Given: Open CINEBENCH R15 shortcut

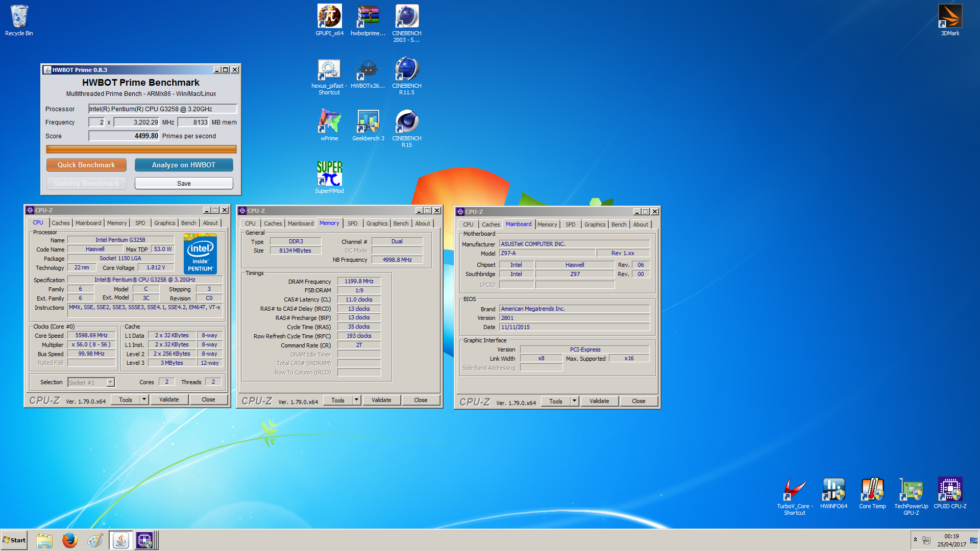Looking at the screenshot, I should click(407, 129).
